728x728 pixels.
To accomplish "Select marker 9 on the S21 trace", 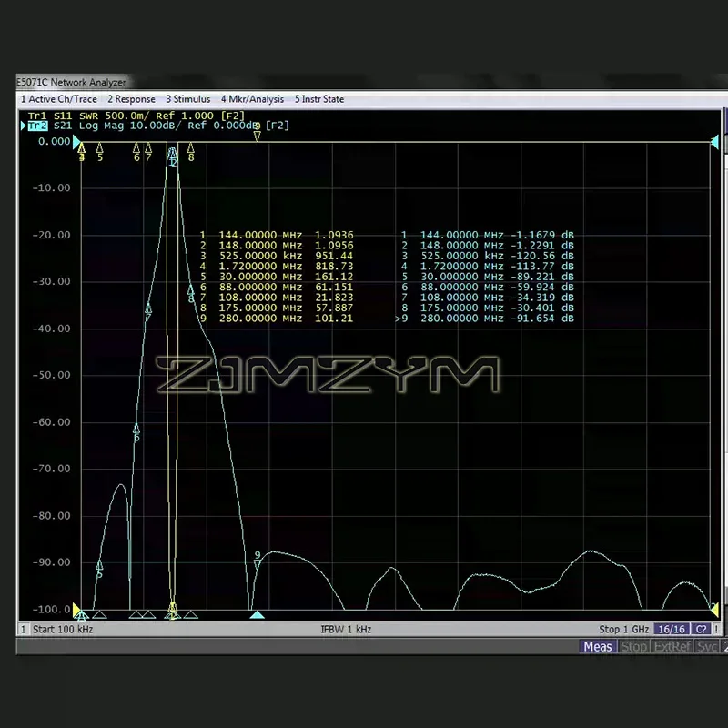I will (258, 561).
